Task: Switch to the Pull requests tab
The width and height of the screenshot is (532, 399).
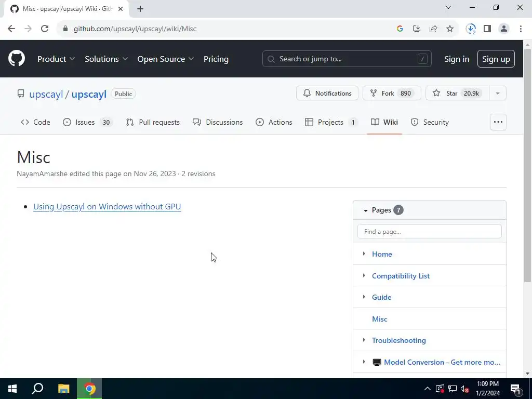Action: (x=153, y=122)
